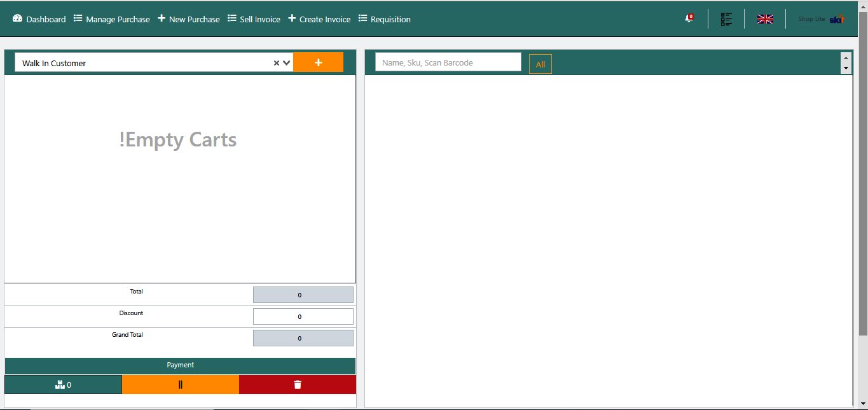Viewport: 868px width, 410px height.
Task: Toggle the All category filter button
Action: tap(540, 64)
